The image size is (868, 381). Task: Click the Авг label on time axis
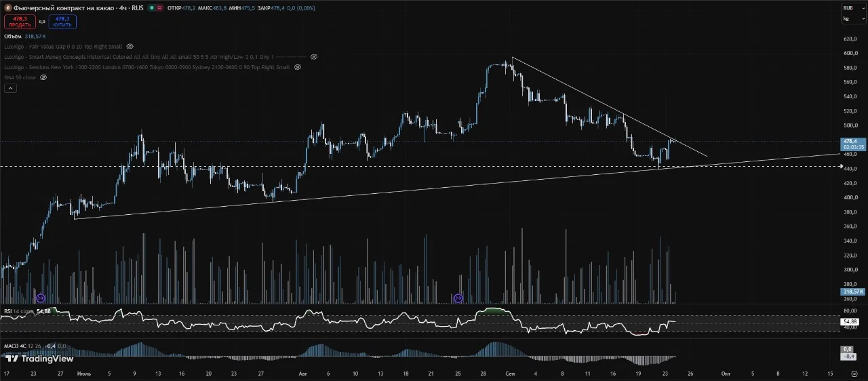click(x=302, y=374)
